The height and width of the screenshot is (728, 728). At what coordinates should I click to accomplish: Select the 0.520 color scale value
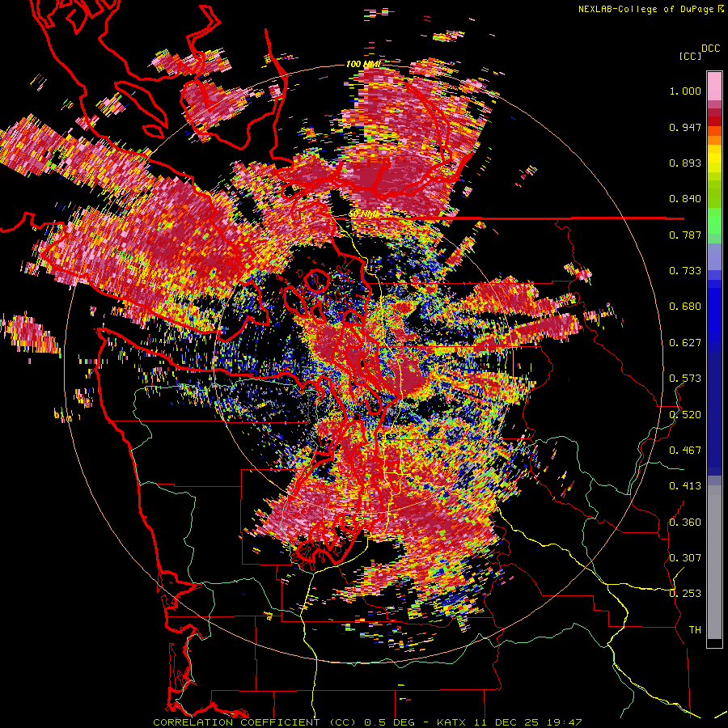685,415
